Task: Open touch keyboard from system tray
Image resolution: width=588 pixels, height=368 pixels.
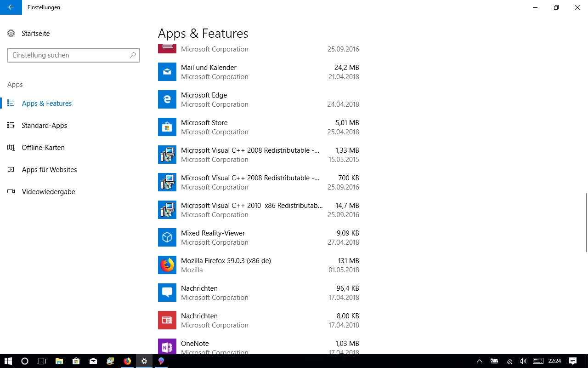Action: click(538, 361)
